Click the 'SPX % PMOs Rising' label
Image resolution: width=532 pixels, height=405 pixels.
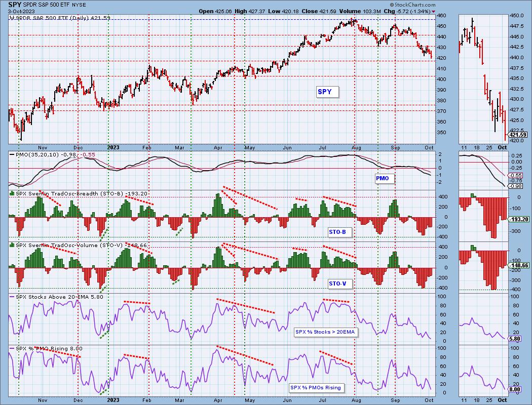point(316,388)
